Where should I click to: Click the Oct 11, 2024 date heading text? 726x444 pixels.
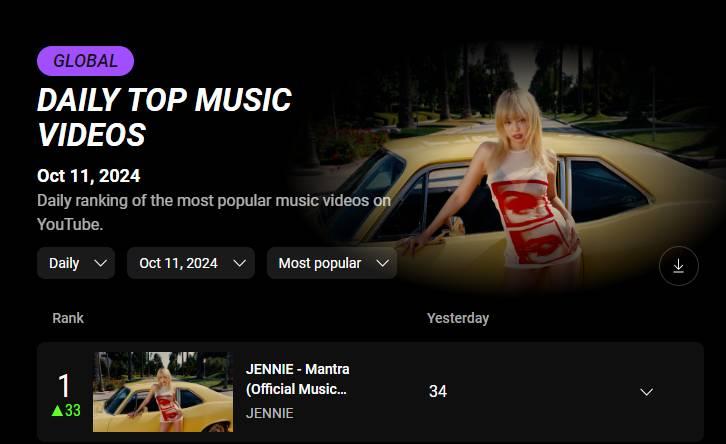pyautogui.click(x=88, y=176)
